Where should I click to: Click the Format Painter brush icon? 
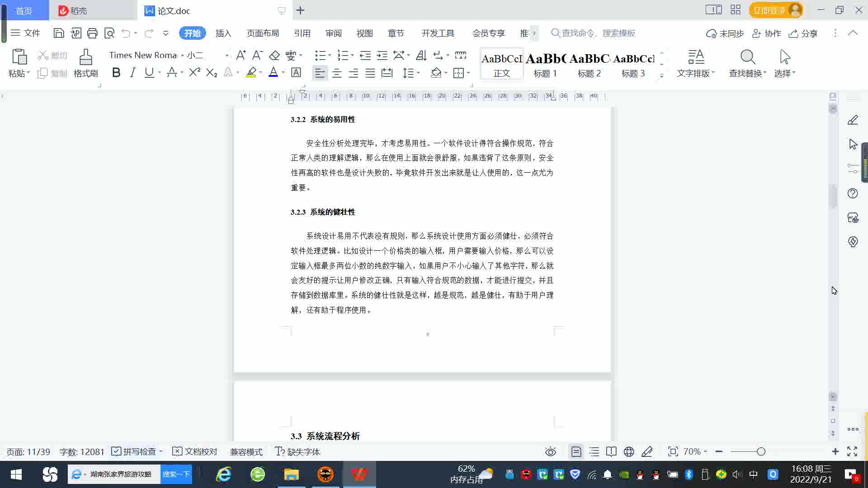coord(85,57)
